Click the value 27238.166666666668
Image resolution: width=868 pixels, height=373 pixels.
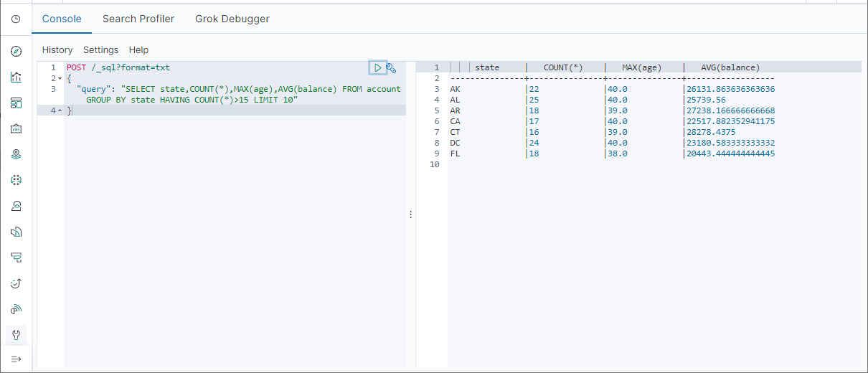click(x=730, y=110)
